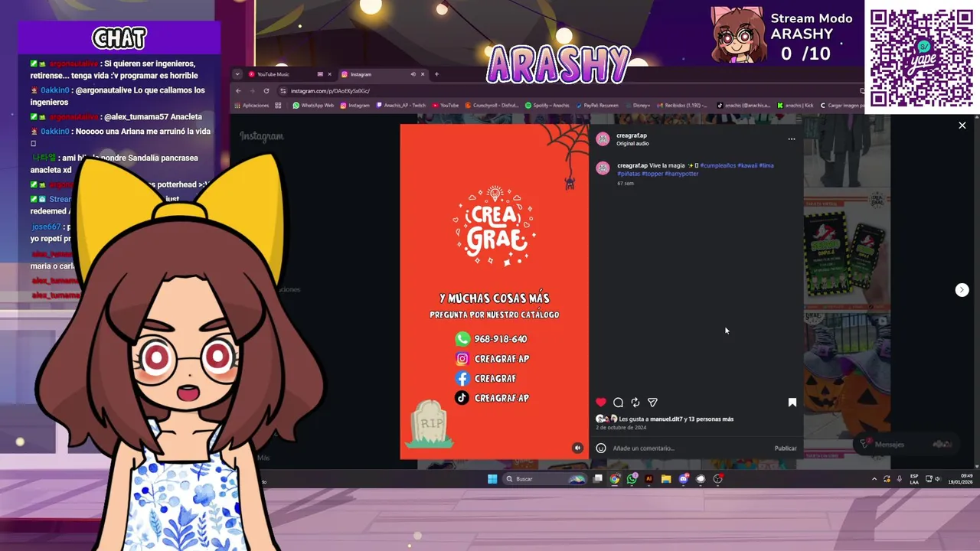Click creagraf.ap avatar next to caption
The width and height of the screenshot is (980, 551).
click(x=603, y=168)
